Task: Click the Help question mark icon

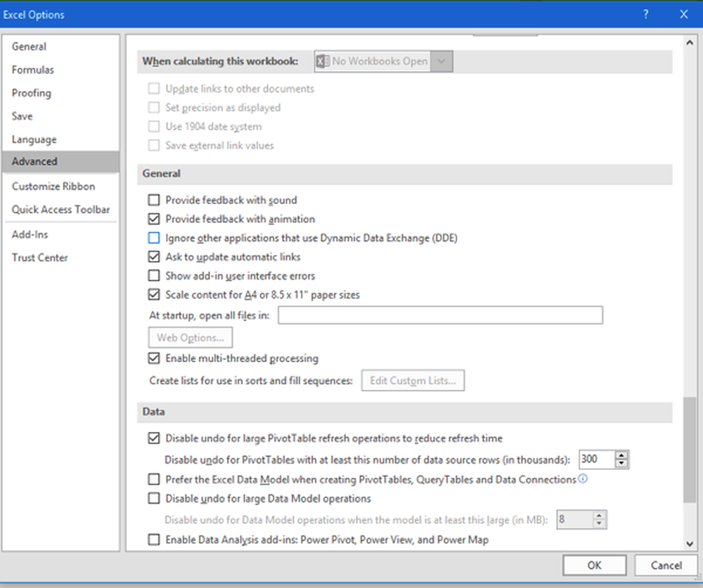Action: point(645,14)
